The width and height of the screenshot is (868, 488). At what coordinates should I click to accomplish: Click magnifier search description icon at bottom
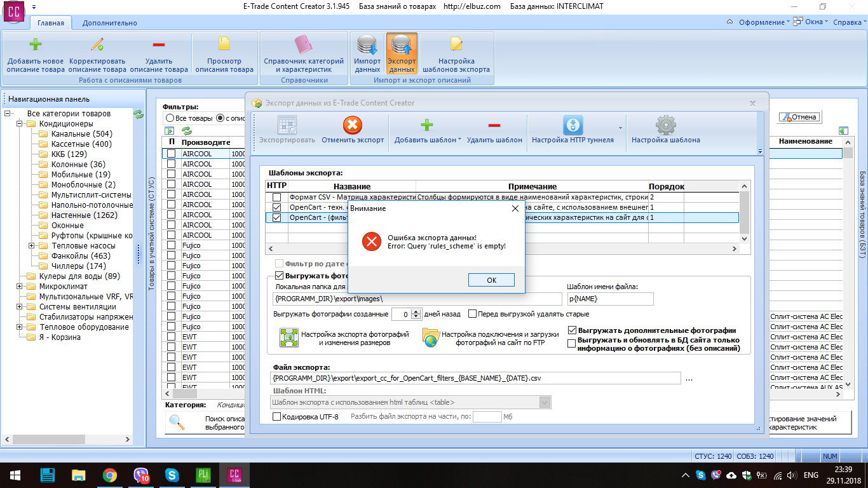point(177,423)
